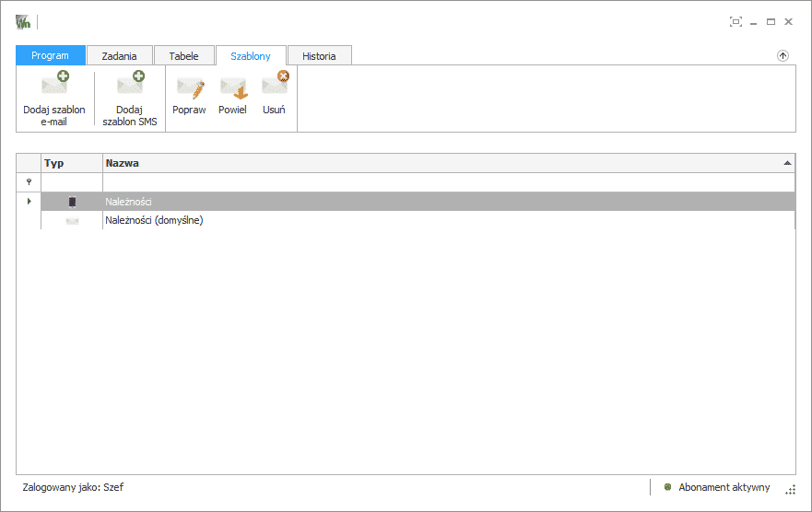Close the application window
This screenshot has width=812, height=512.
pos(788,22)
